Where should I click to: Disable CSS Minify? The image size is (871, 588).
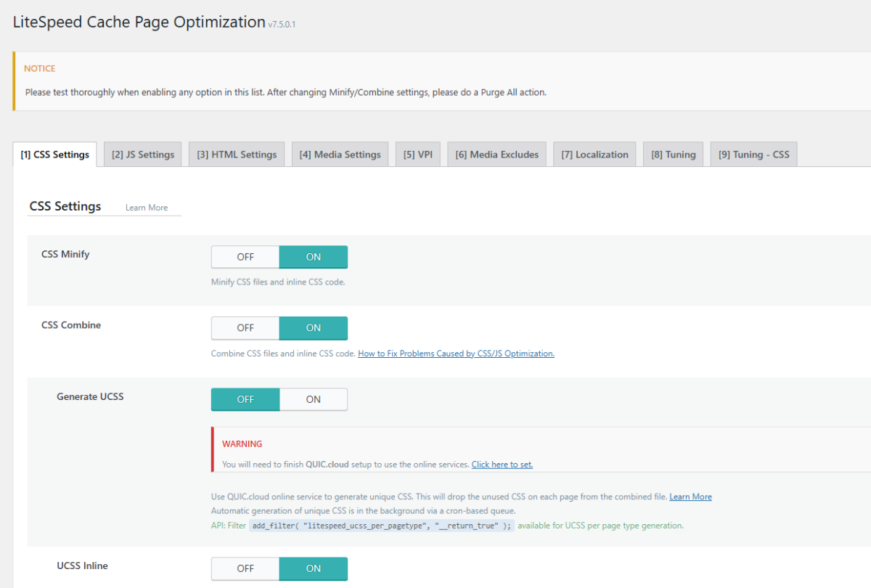pyautogui.click(x=245, y=256)
